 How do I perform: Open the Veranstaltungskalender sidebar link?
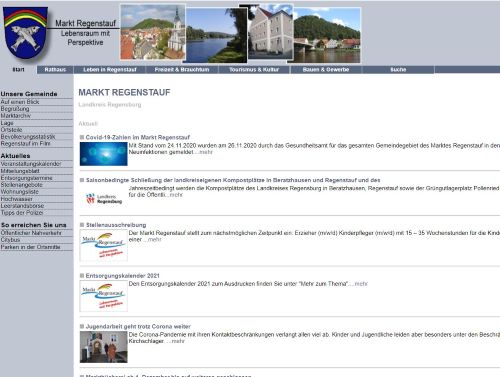pyautogui.click(x=31, y=164)
